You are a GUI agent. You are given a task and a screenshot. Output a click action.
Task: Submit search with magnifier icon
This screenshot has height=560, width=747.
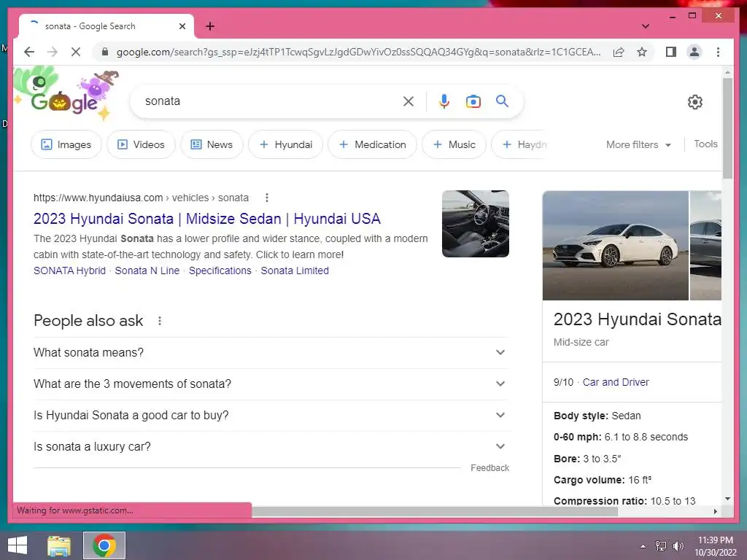502,101
